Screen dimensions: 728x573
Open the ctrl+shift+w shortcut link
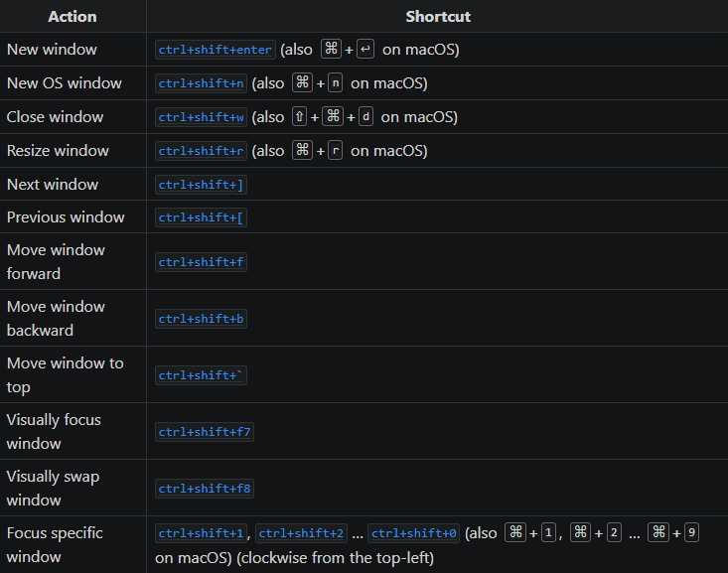(x=201, y=117)
